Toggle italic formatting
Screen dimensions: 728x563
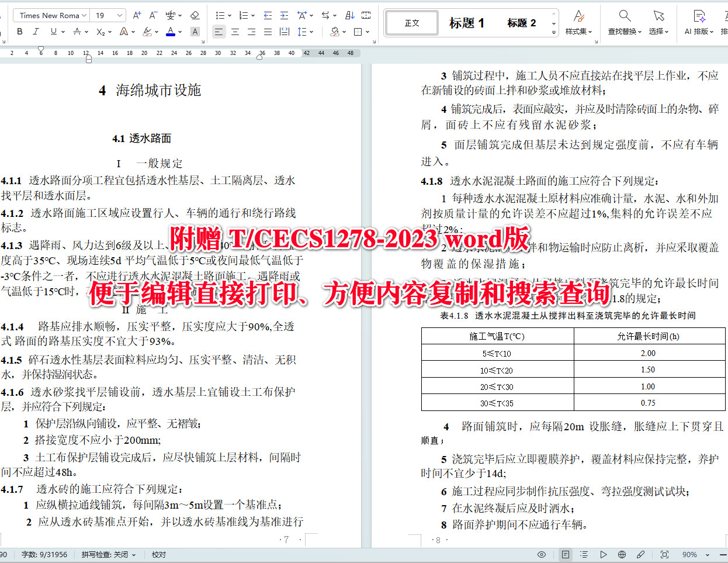point(36,32)
